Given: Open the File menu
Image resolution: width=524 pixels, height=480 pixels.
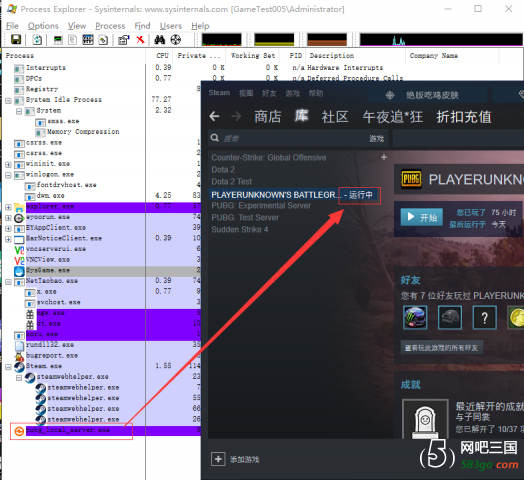Looking at the screenshot, I should pos(12,26).
